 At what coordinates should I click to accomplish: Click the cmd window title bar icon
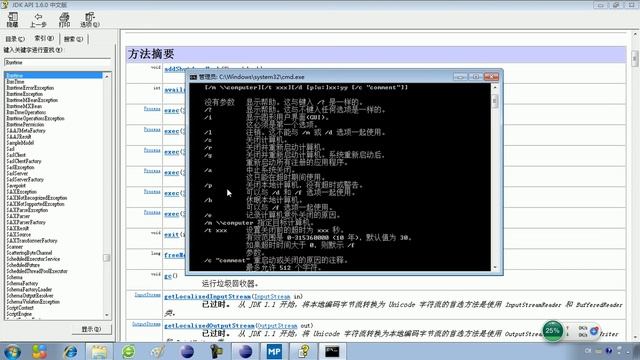(193, 77)
